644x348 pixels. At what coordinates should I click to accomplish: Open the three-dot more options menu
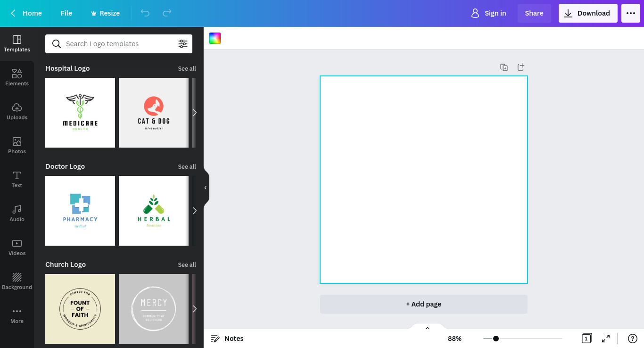click(631, 13)
